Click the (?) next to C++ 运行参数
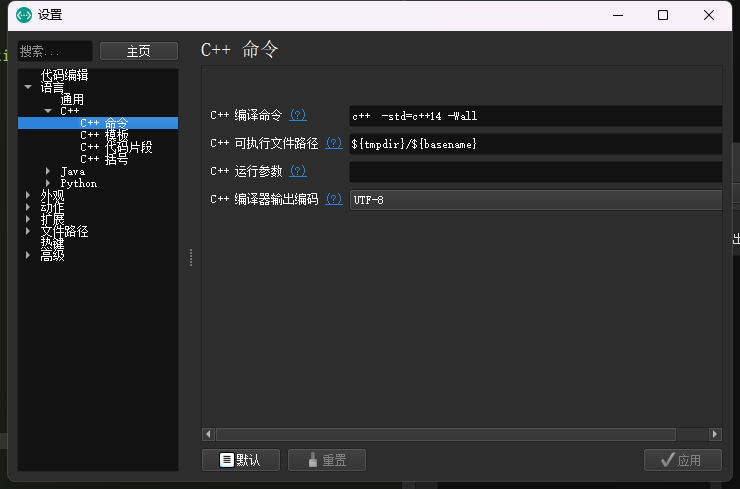The image size is (740, 489). click(298, 172)
